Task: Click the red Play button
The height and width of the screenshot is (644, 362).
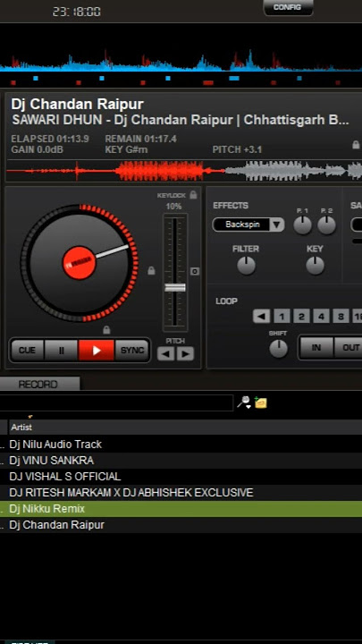Action: 97,351
